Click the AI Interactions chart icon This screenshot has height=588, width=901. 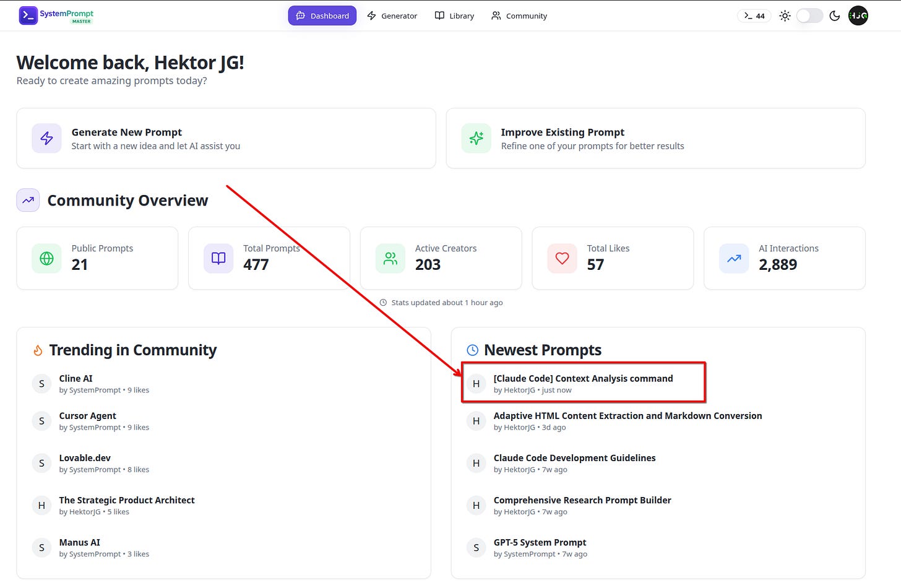734,258
